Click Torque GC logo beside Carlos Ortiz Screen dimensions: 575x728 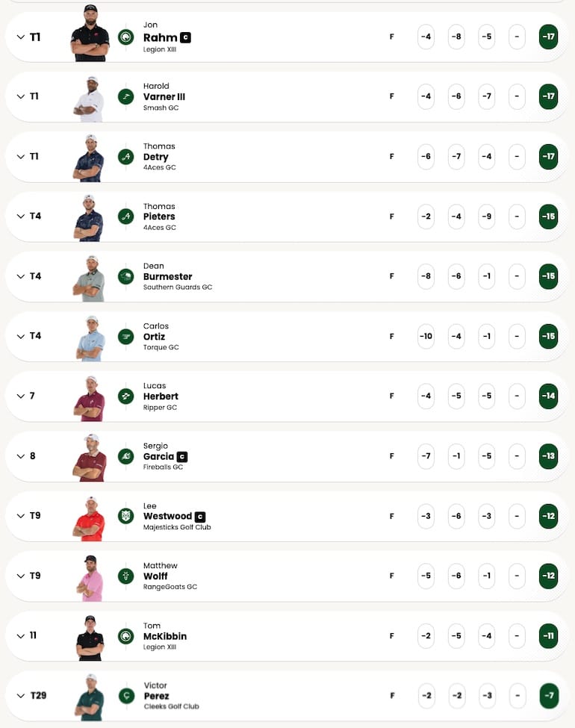tap(126, 337)
